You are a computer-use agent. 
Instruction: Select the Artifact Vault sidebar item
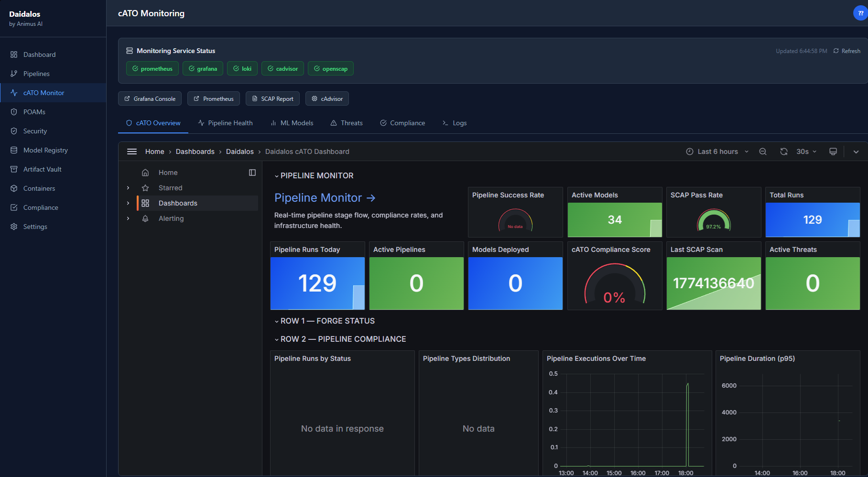pos(43,169)
